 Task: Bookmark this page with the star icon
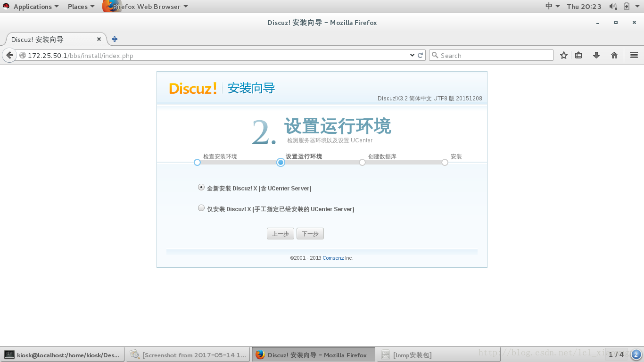click(x=564, y=55)
